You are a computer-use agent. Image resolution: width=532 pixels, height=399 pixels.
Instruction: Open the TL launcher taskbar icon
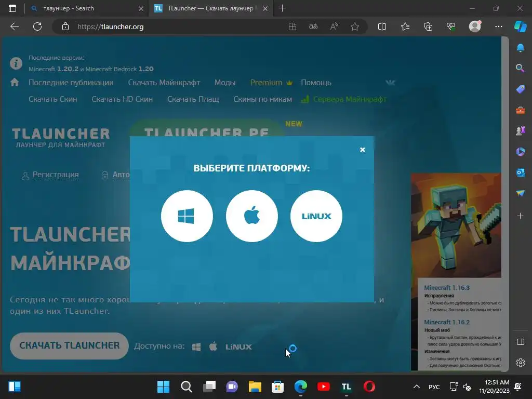click(346, 387)
